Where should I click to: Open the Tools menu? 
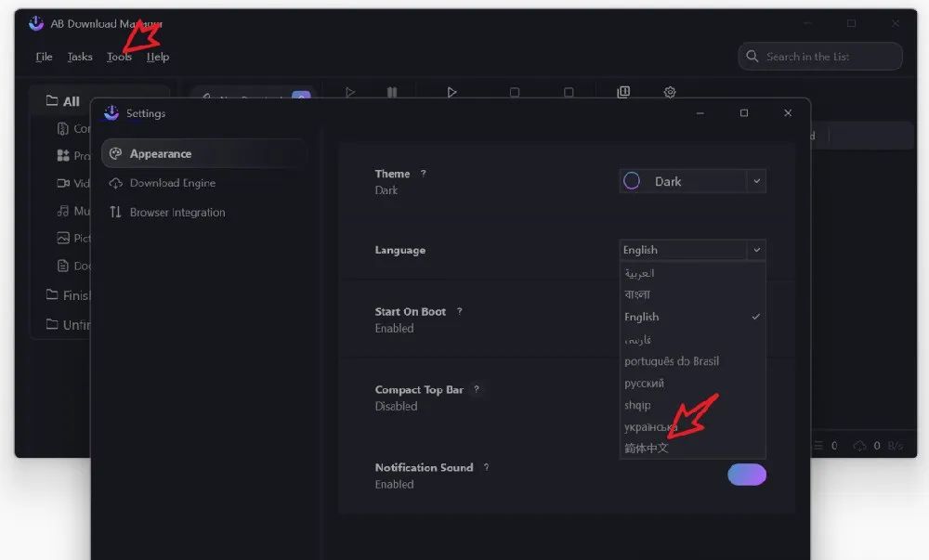119,57
